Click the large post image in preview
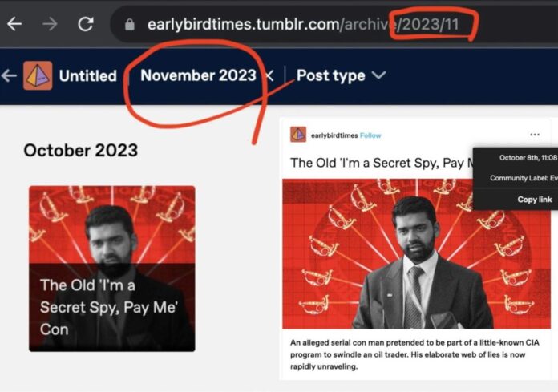The width and height of the screenshot is (558, 392). tap(417, 253)
